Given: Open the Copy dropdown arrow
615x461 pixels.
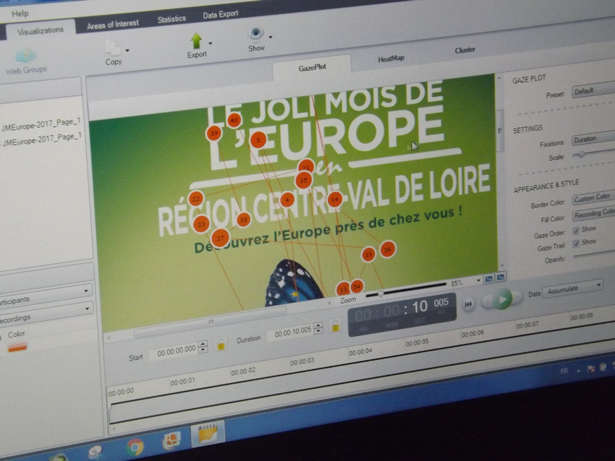Looking at the screenshot, I should 127,50.
